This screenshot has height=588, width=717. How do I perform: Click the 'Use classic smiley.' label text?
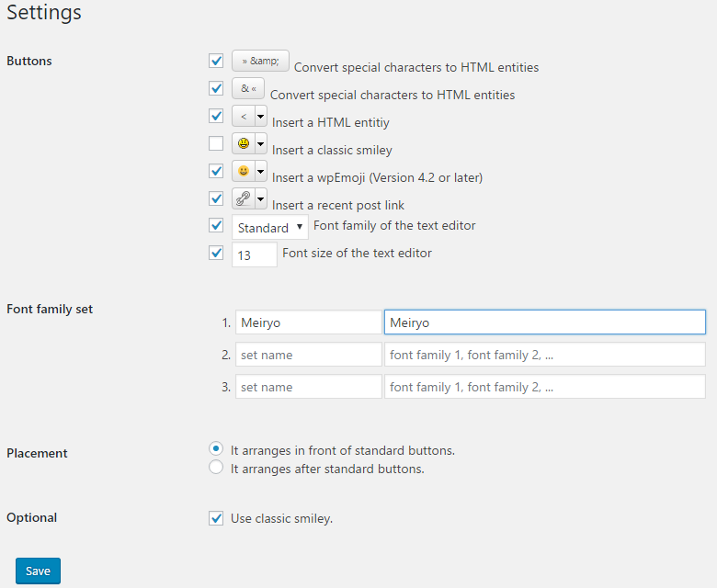point(281,518)
